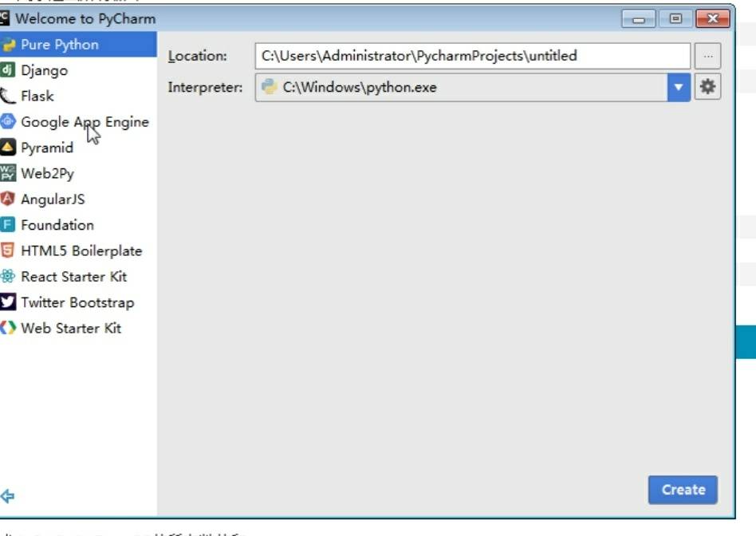This screenshot has height=536, width=756.
Task: Click the Location path input field
Action: [x=472, y=56]
